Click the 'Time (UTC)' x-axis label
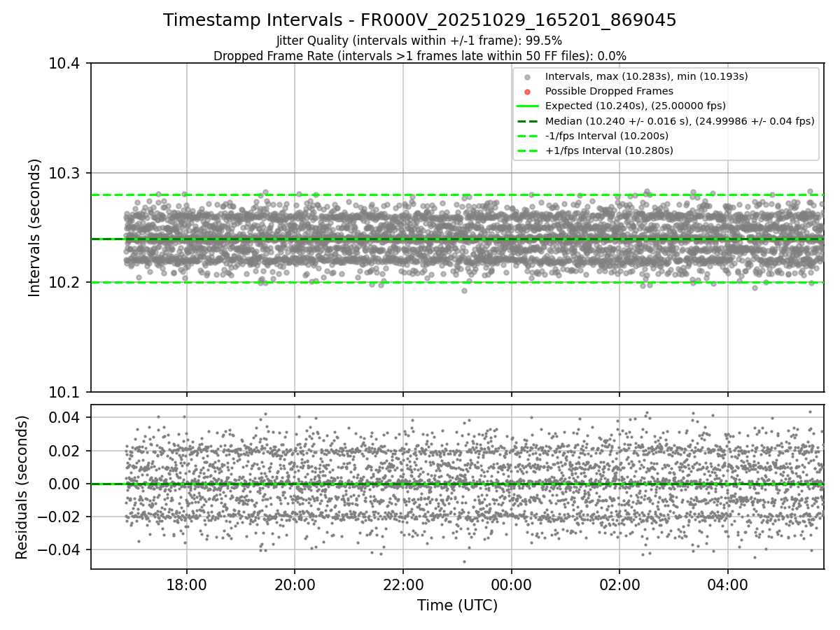The image size is (840, 630). coord(457,605)
